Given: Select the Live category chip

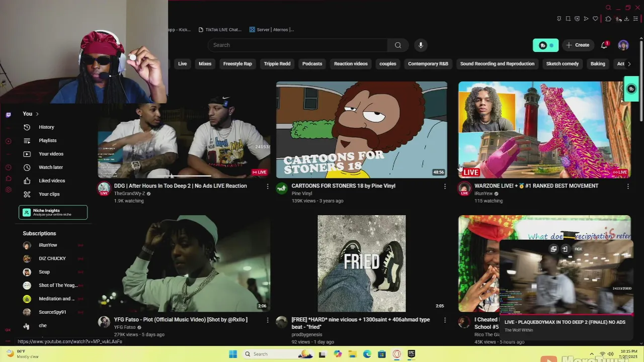Looking at the screenshot, I should 182,64.
